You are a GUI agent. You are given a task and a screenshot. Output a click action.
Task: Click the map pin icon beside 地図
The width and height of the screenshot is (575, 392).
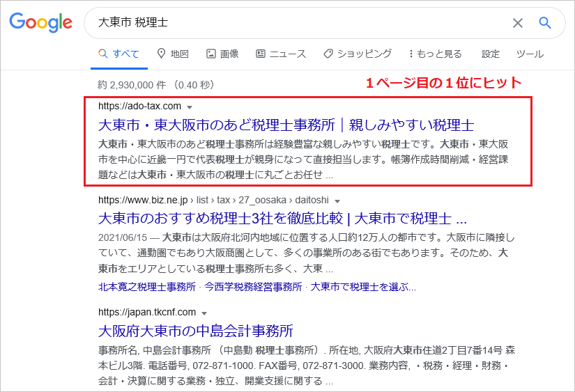(x=161, y=54)
